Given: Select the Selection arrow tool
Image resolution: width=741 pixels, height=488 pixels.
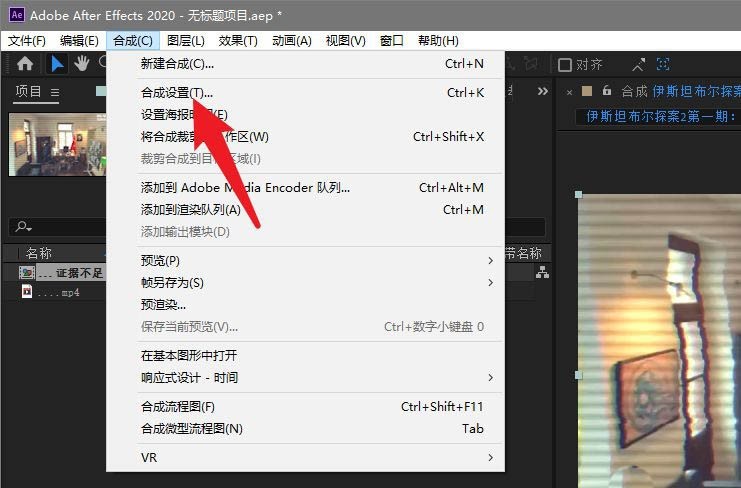Looking at the screenshot, I should tap(58, 64).
